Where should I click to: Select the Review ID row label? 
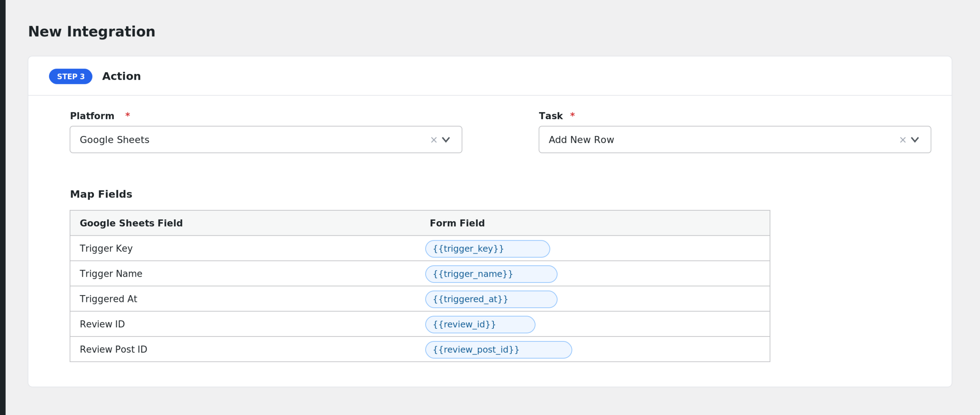point(102,324)
